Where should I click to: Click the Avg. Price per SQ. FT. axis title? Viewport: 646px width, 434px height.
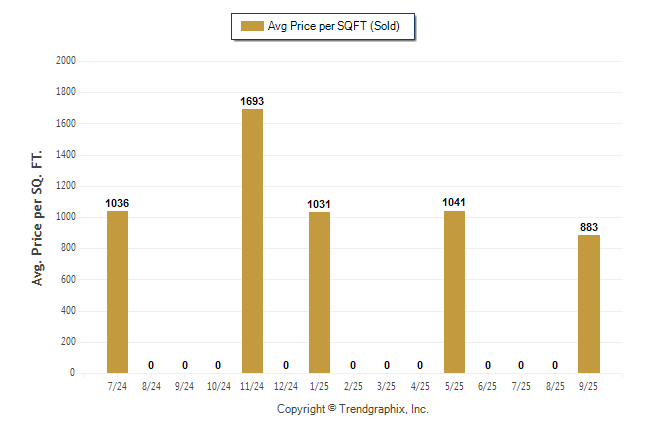(x=38, y=216)
